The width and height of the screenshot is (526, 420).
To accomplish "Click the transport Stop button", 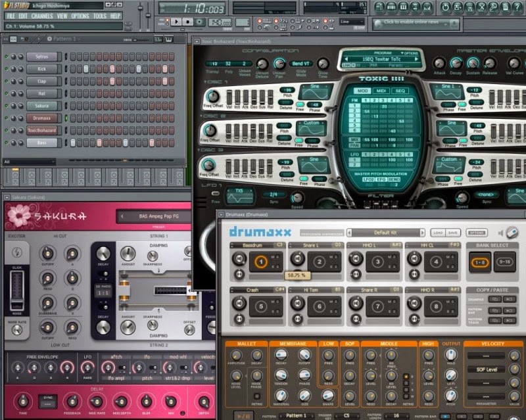I will pyautogui.click(x=187, y=22).
